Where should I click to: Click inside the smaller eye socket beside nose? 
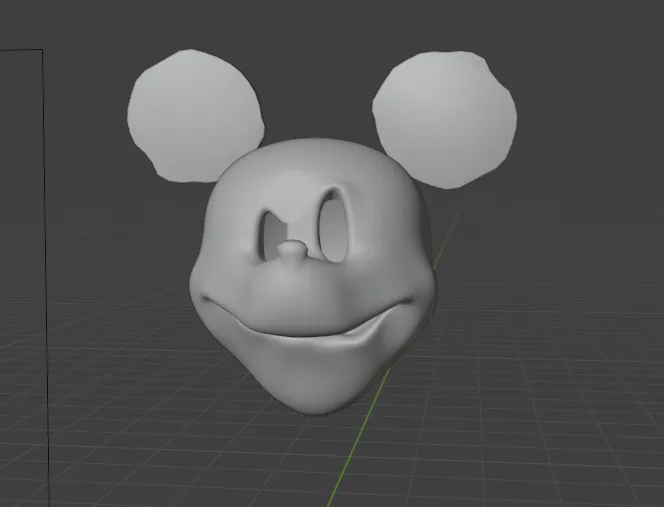(x=272, y=236)
